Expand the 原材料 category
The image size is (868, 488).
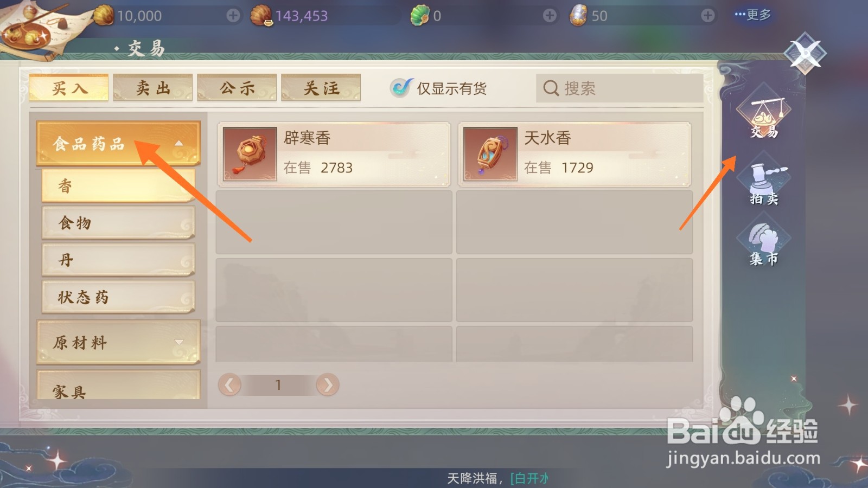pyautogui.click(x=118, y=342)
